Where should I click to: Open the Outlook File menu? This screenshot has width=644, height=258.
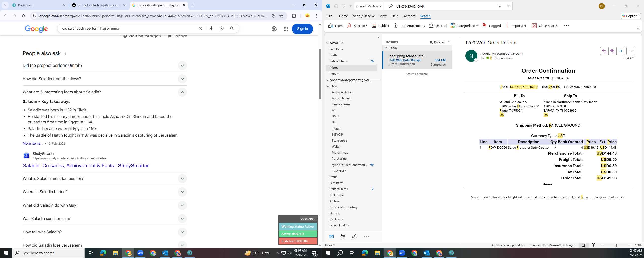click(x=330, y=16)
